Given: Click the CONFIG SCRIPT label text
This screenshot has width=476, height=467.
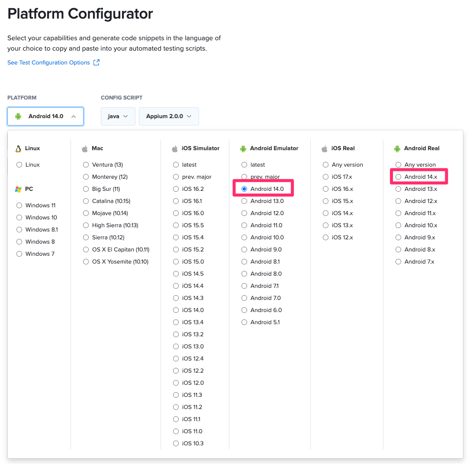Looking at the screenshot, I should [122, 98].
